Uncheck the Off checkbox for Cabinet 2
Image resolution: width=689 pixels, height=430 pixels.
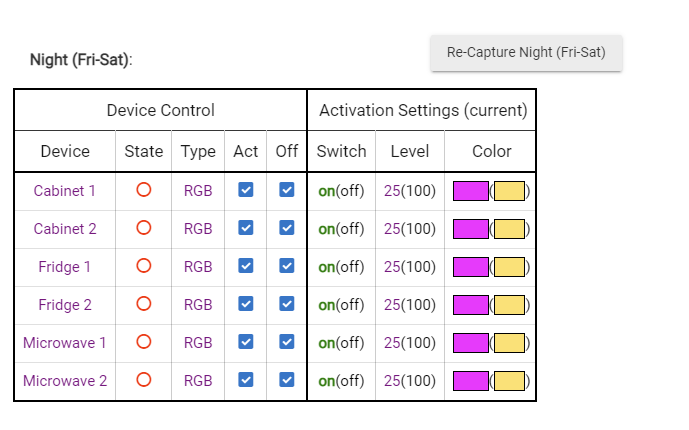(x=287, y=228)
